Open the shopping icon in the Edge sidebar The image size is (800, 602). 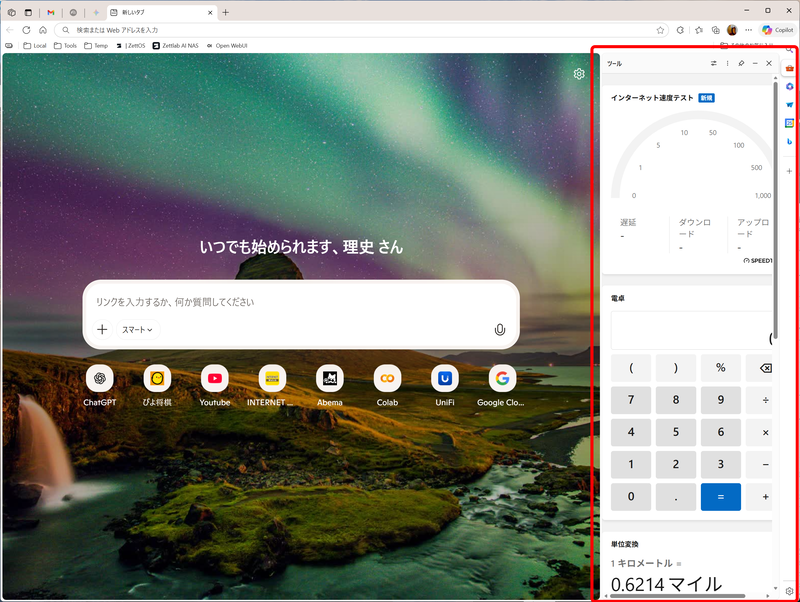(789, 68)
